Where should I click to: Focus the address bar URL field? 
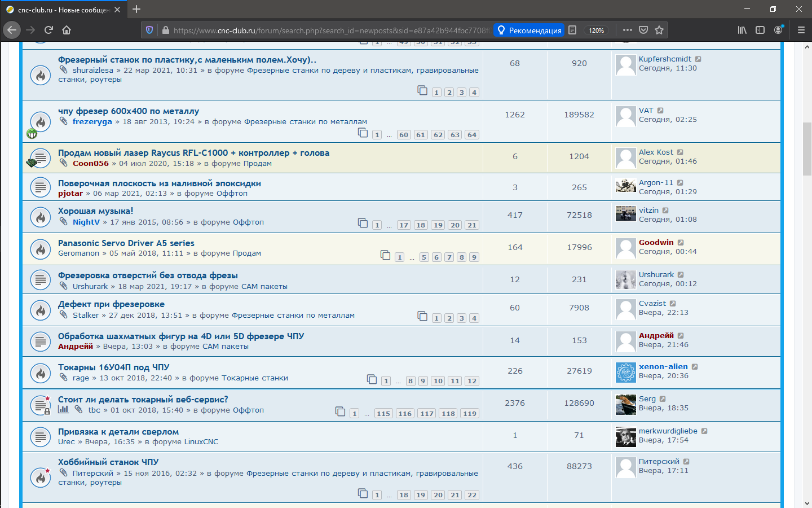point(332,30)
